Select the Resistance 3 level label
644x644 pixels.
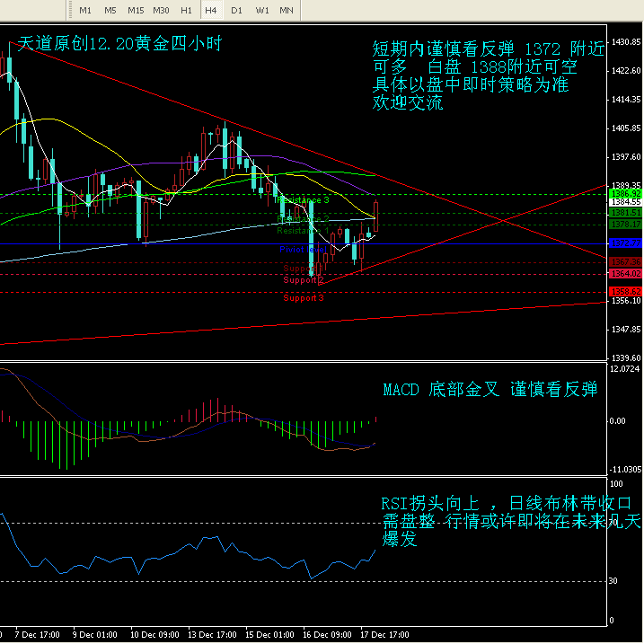click(x=302, y=199)
